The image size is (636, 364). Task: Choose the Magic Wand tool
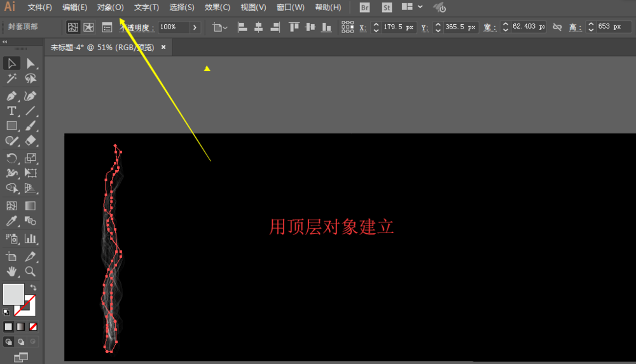(11, 78)
